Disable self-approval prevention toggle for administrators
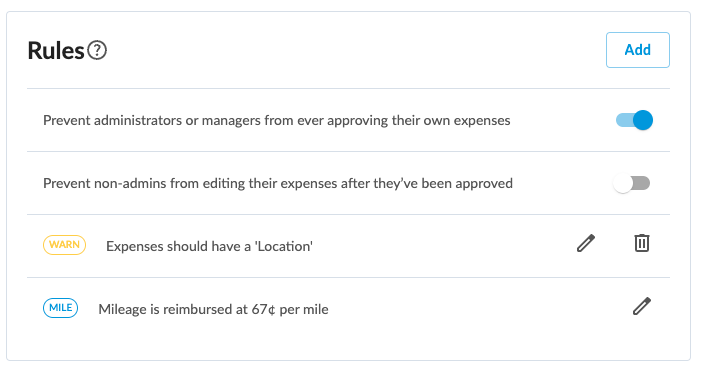701x370 pixels. pyautogui.click(x=634, y=120)
